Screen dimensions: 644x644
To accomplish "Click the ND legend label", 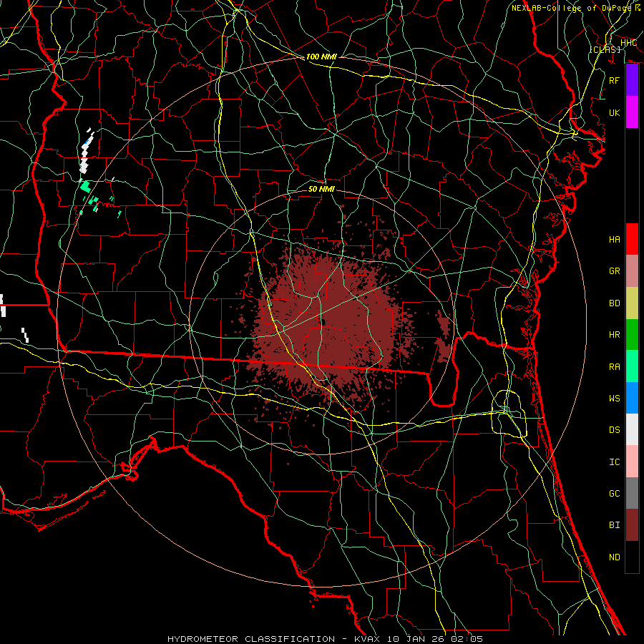I will (x=615, y=557).
